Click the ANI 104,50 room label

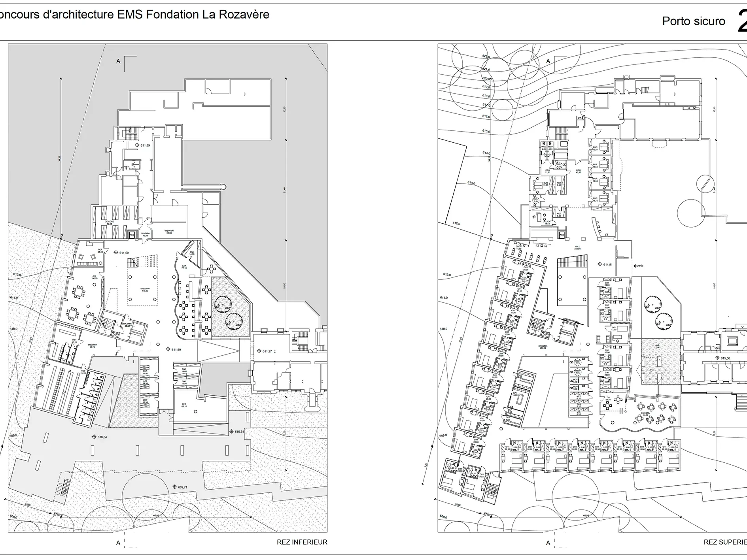click(94, 277)
